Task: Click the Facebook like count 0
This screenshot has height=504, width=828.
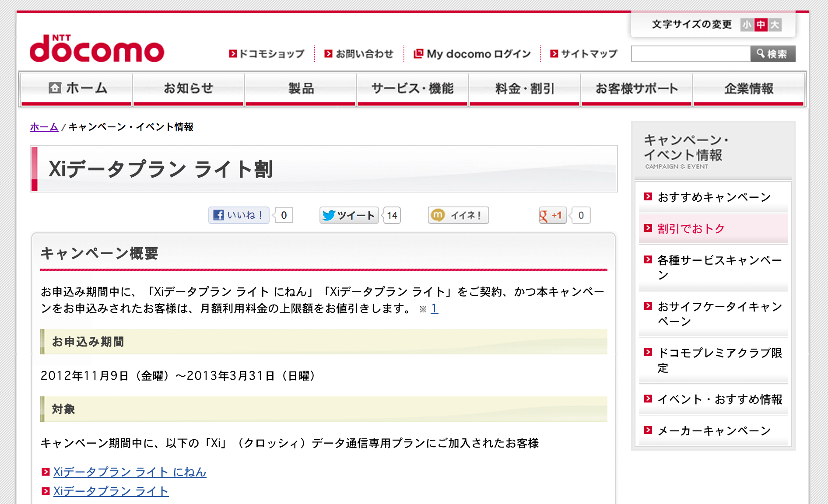Action: click(x=284, y=215)
